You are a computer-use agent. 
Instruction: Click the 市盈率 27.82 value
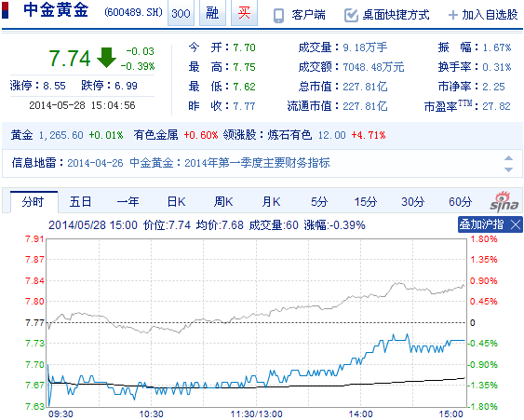[x=496, y=106]
